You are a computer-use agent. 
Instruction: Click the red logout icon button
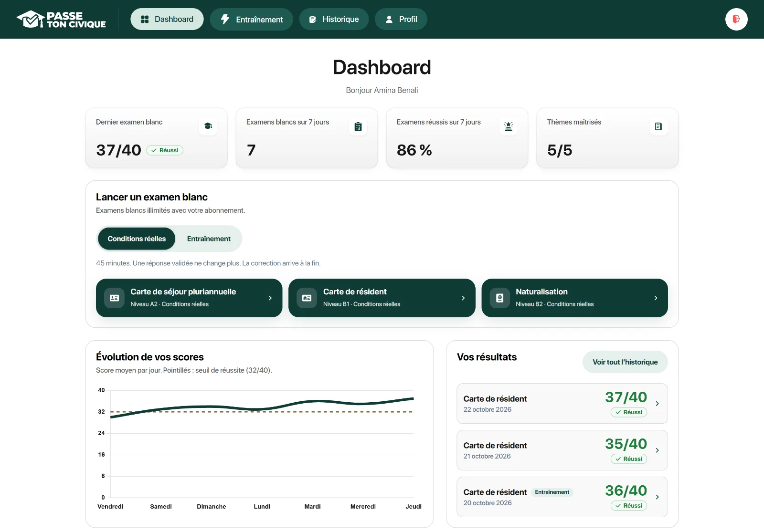point(736,19)
